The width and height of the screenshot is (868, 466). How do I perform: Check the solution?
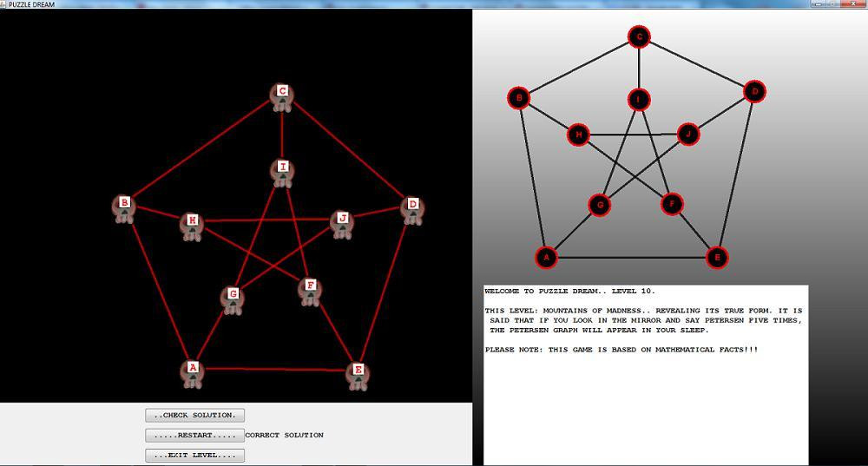pos(194,415)
